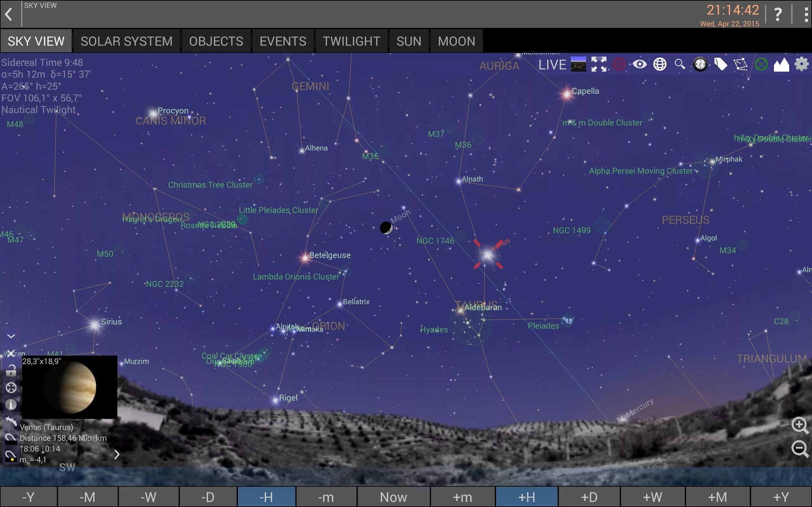Toggle constellation lines display icon
Viewport: 812px width, 507px height.
[x=741, y=64]
